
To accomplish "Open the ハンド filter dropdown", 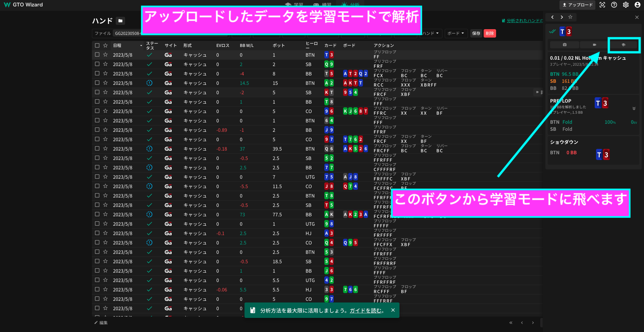I will [431, 33].
